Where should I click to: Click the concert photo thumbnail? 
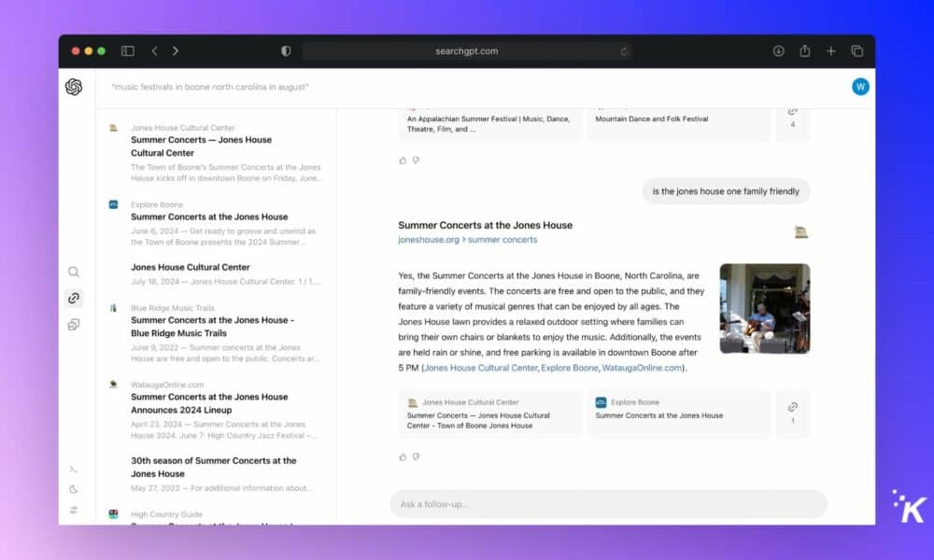click(x=765, y=308)
